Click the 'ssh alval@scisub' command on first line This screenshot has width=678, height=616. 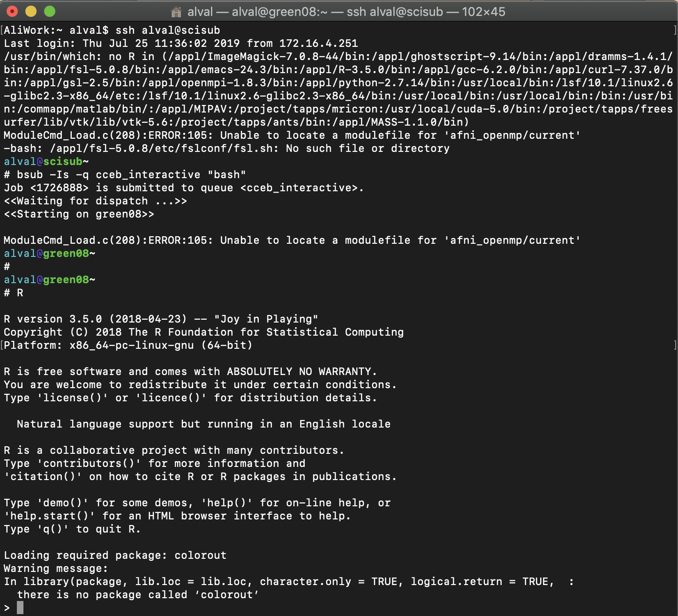pos(167,30)
